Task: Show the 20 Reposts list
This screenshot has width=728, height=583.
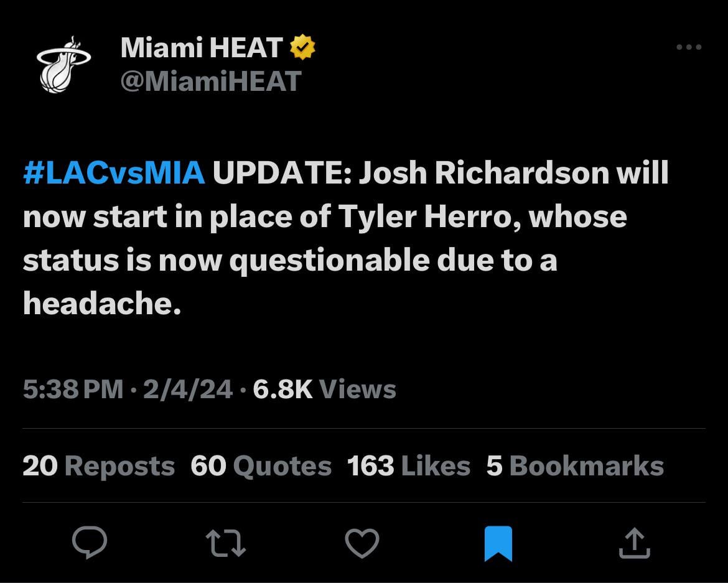Action: 98,466
